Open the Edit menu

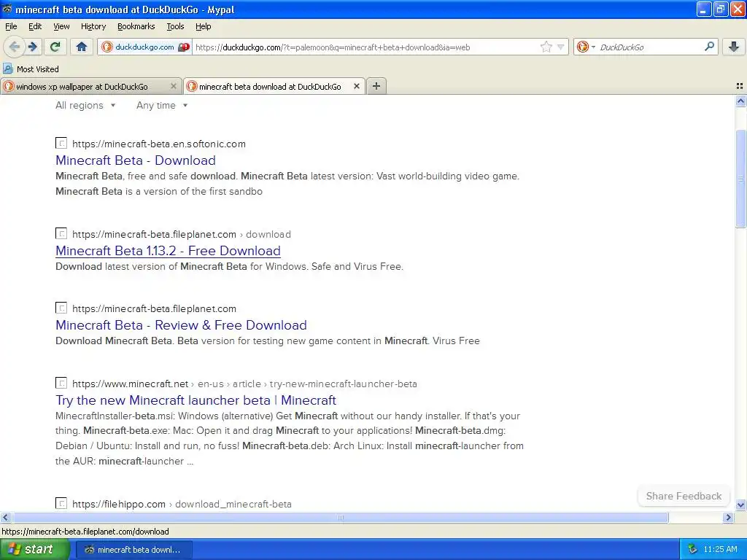pos(35,26)
